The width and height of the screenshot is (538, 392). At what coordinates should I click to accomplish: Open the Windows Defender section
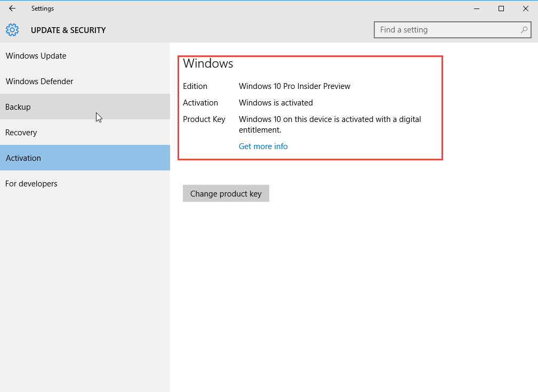click(85, 81)
